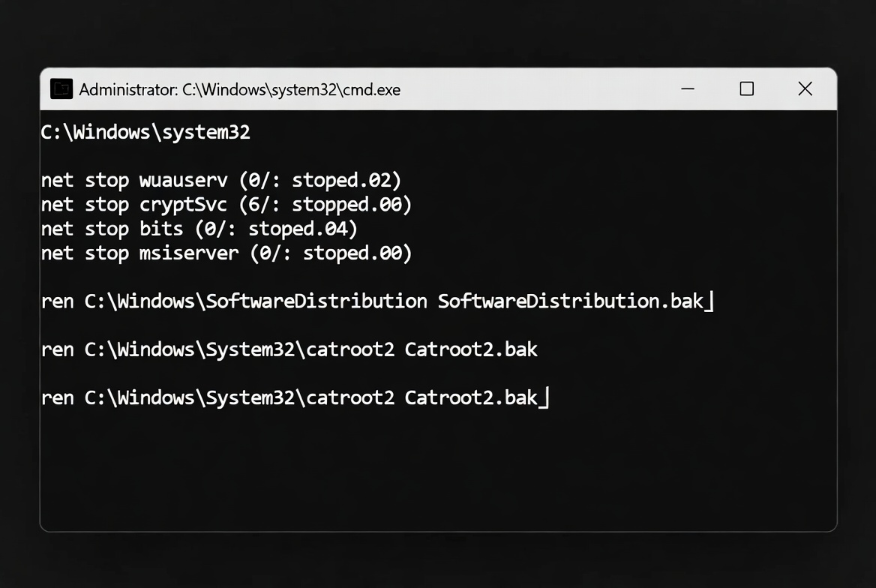Select the first catroot2 rename command
876x588 pixels.
289,349
